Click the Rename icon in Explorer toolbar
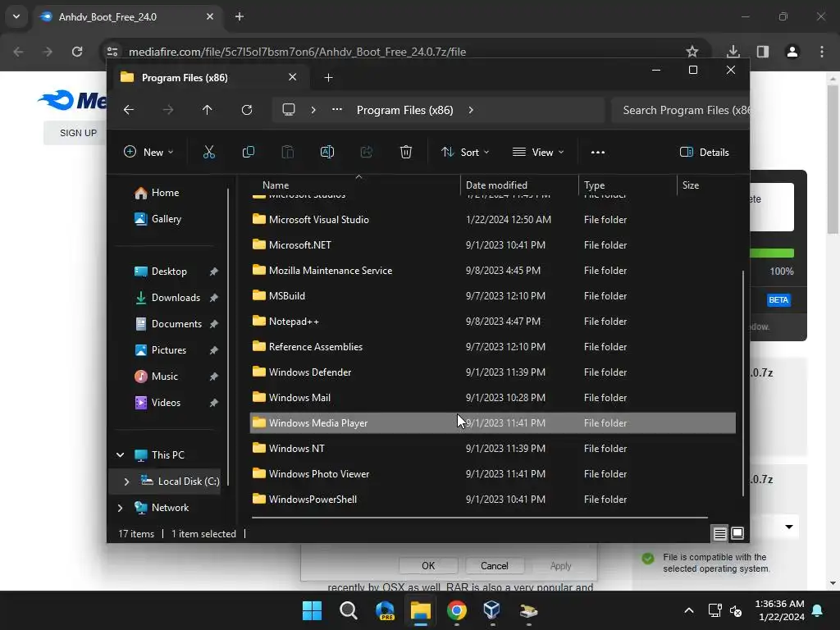The width and height of the screenshot is (840, 630). (x=326, y=152)
